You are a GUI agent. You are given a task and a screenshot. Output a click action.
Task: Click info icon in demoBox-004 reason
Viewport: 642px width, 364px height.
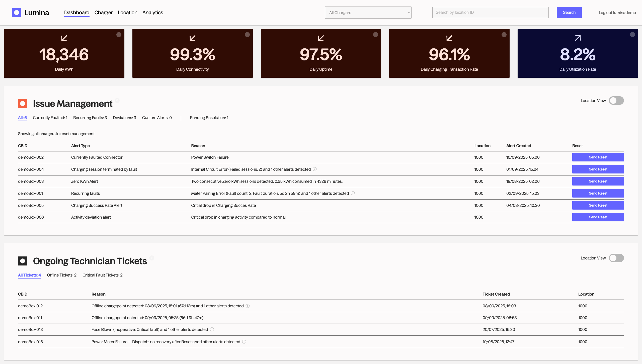point(315,169)
